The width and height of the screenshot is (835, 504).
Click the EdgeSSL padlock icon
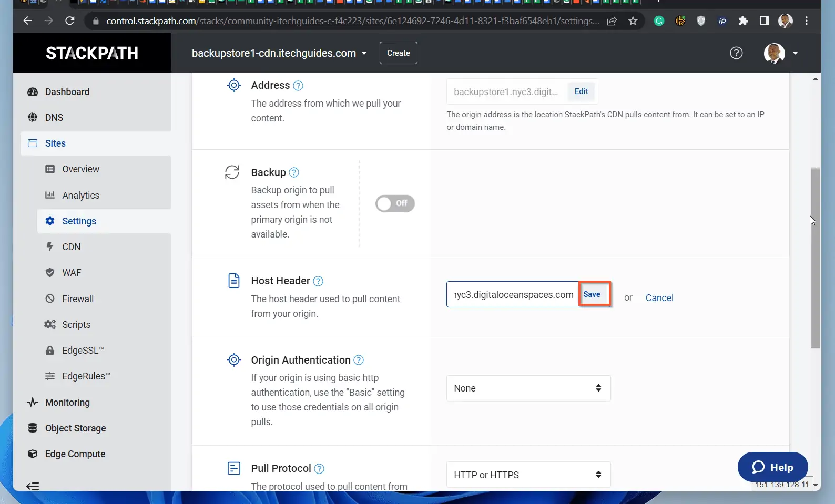(50, 350)
